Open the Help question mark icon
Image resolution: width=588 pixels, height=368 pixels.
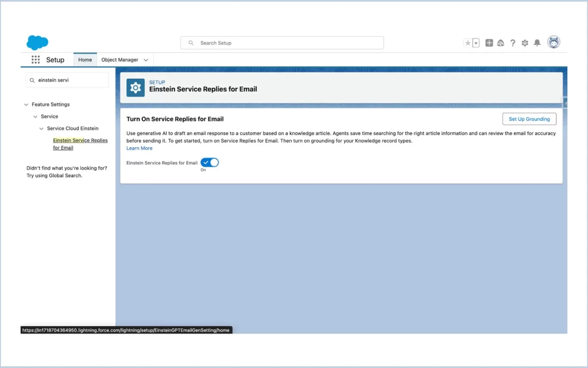(x=513, y=43)
